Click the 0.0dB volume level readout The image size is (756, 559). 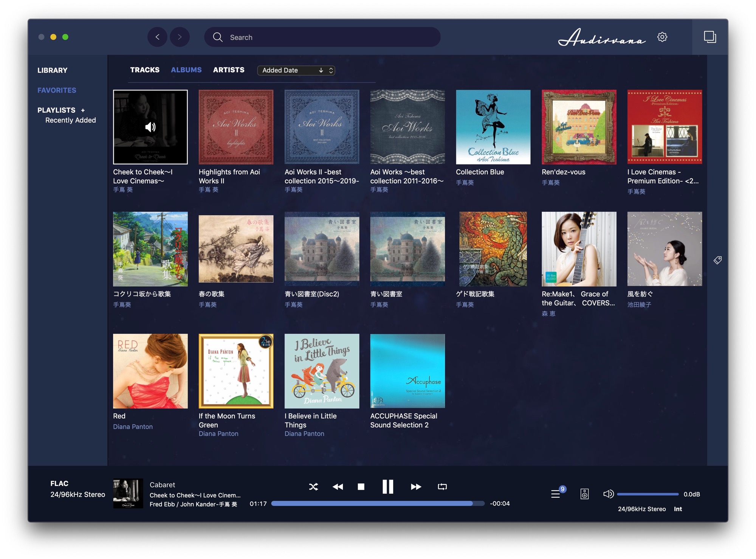click(692, 494)
